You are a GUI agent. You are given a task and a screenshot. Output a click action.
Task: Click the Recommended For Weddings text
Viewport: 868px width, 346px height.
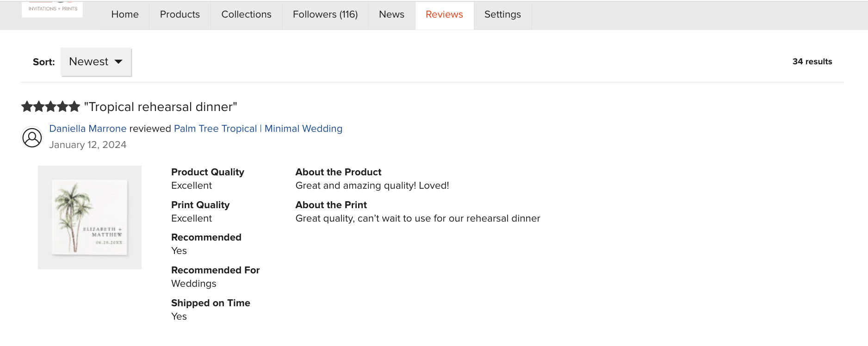(193, 284)
